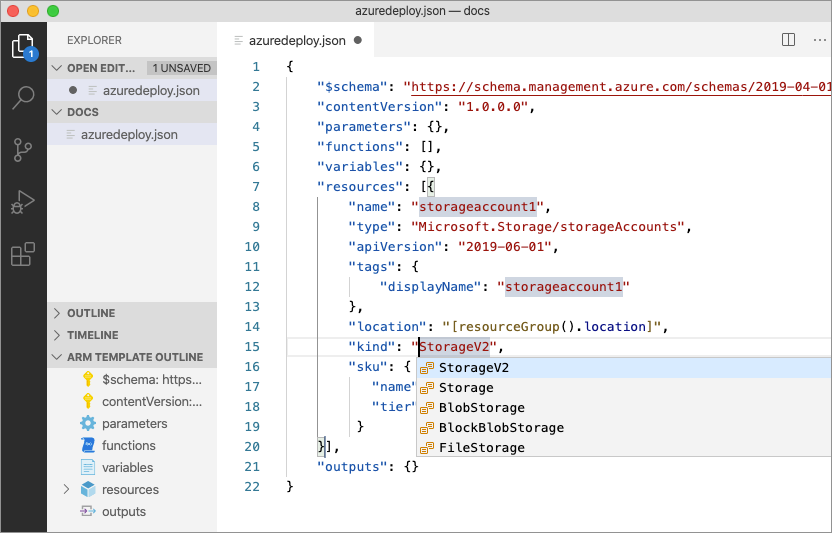The height and width of the screenshot is (533, 832).
Task: Select BlockBlobStorage in autocomplete list
Action: (500, 428)
